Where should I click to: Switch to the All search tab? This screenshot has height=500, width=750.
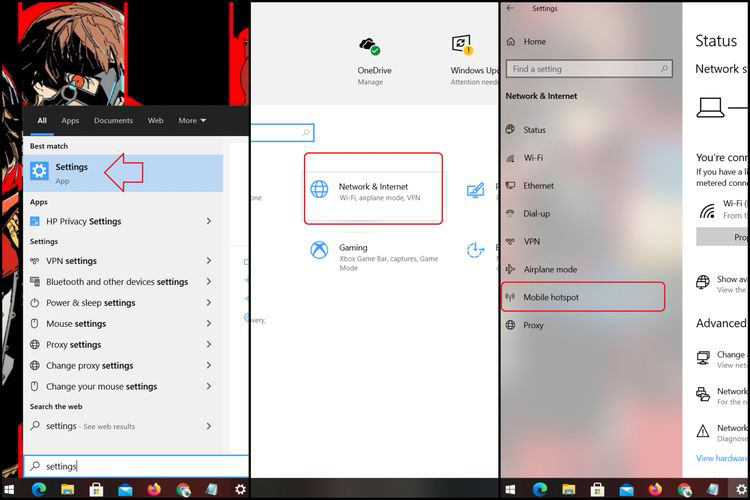(x=42, y=121)
